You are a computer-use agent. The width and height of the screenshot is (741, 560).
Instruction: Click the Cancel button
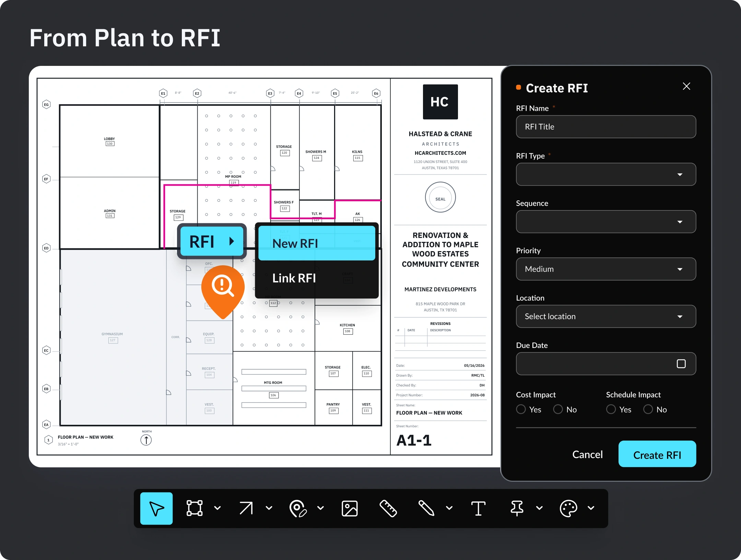587,454
